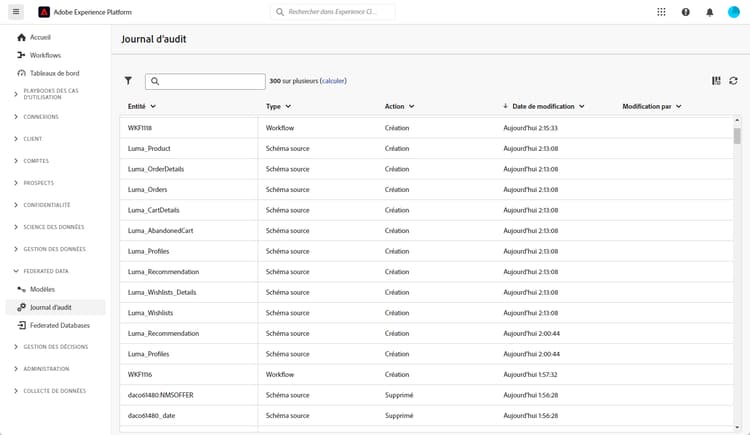The width and height of the screenshot is (750, 435).
Task: Open the apps grid switcher
Action: (x=661, y=12)
